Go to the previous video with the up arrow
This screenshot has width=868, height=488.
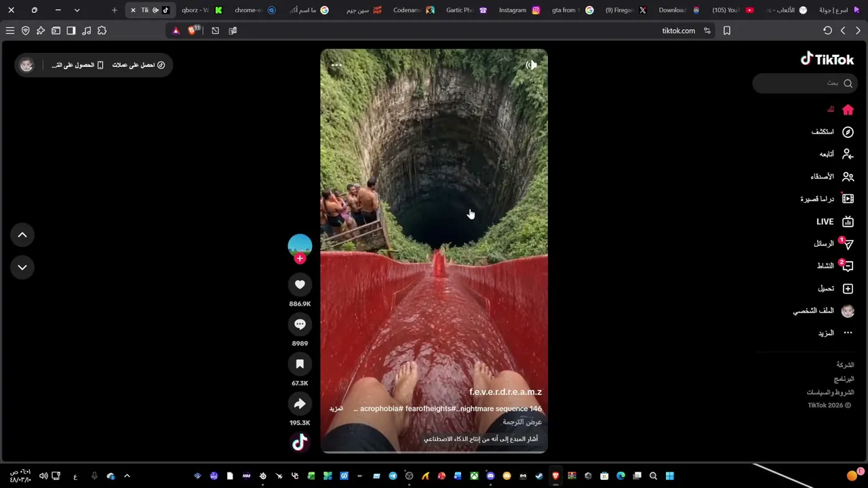(22, 235)
